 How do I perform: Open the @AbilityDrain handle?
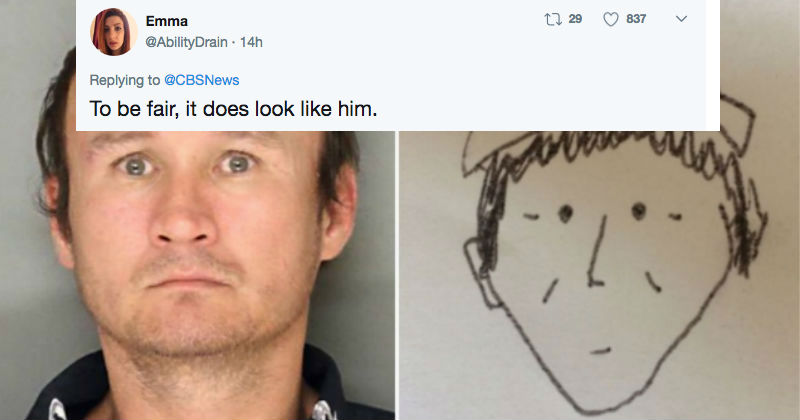coord(189,41)
